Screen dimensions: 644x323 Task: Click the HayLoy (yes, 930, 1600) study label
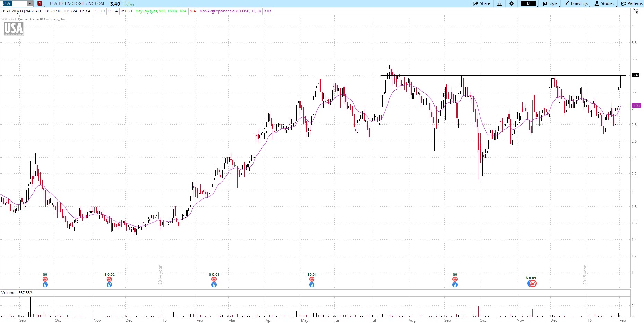point(156,11)
